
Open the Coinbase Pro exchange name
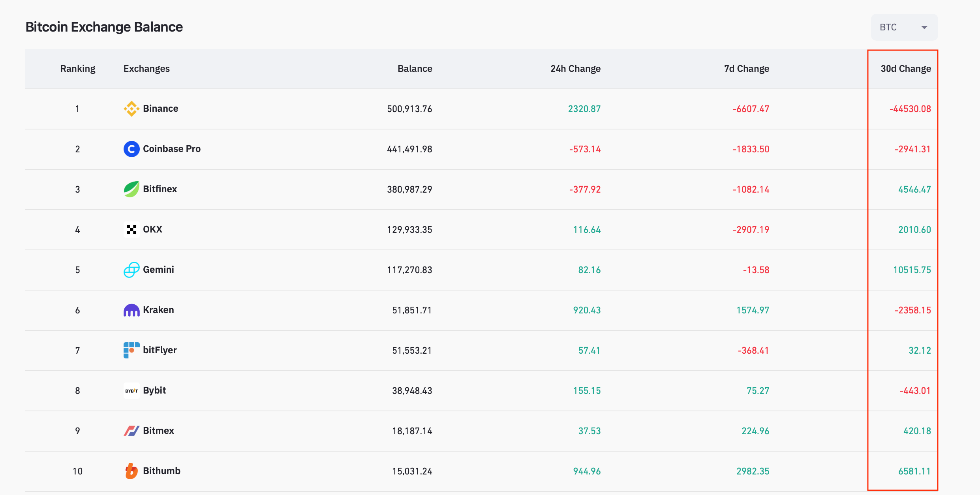click(171, 149)
